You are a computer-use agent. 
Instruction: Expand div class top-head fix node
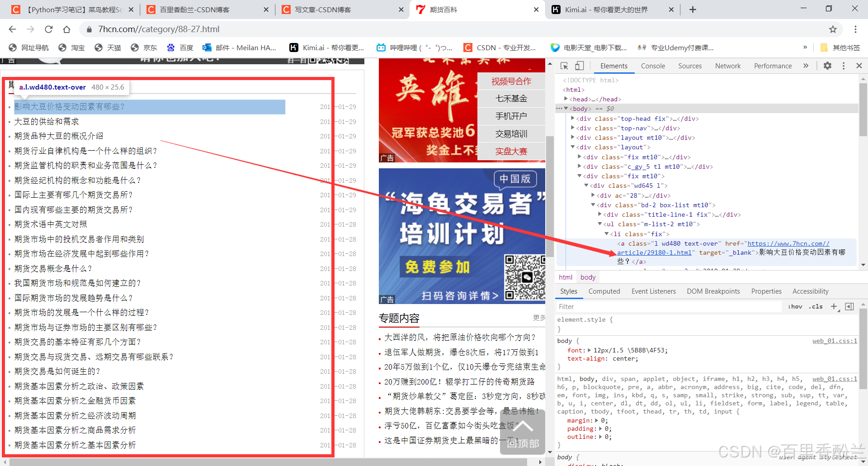tap(573, 118)
